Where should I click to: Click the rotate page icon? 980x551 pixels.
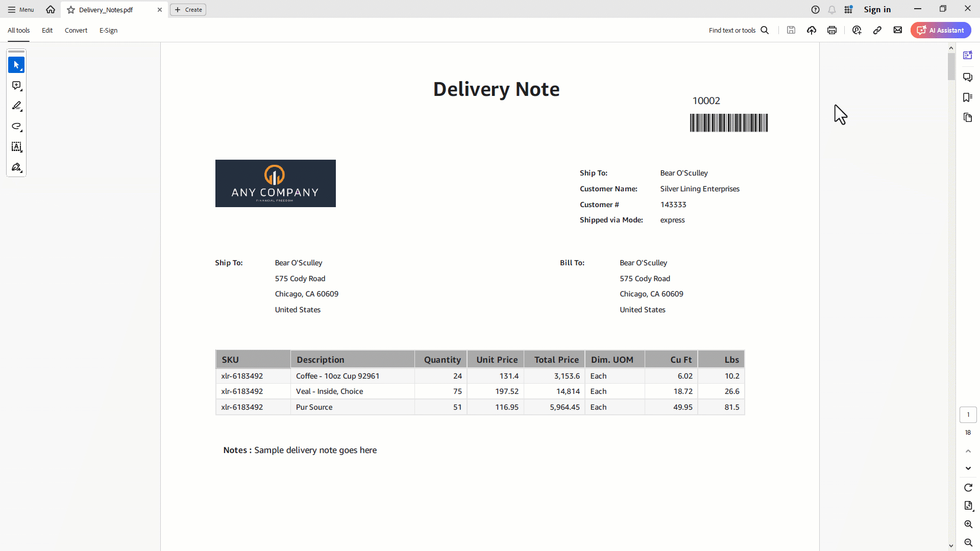pos(968,488)
